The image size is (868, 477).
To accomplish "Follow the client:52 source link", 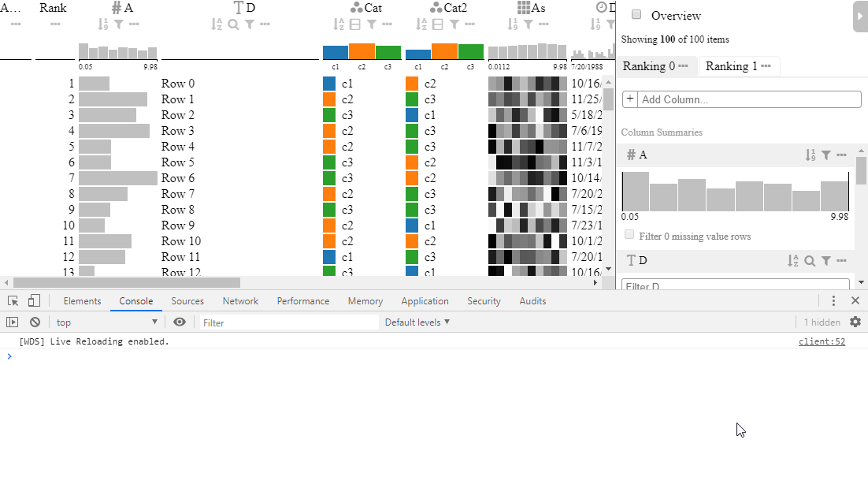I will pos(822,341).
